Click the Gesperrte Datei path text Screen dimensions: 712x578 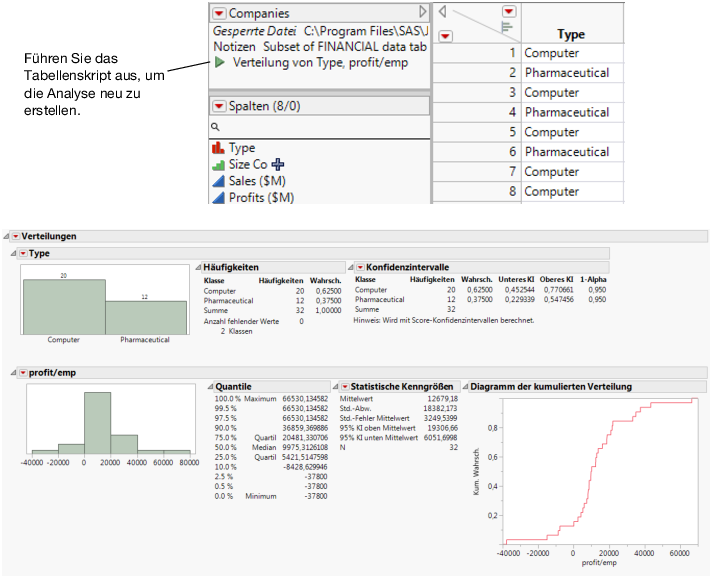tap(366, 31)
